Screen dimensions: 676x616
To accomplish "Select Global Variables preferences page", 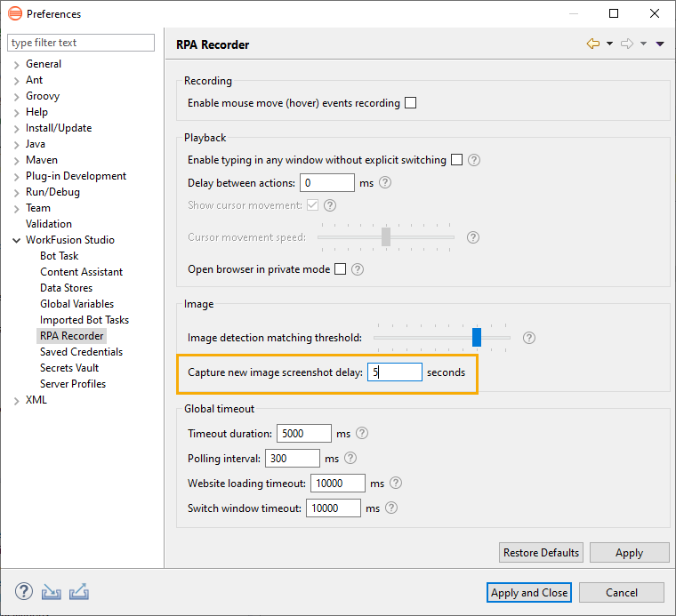I will pos(76,304).
